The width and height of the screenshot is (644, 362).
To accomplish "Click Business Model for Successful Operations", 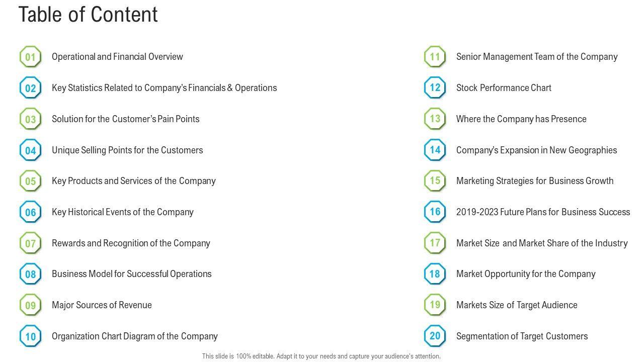I will 131,274.
